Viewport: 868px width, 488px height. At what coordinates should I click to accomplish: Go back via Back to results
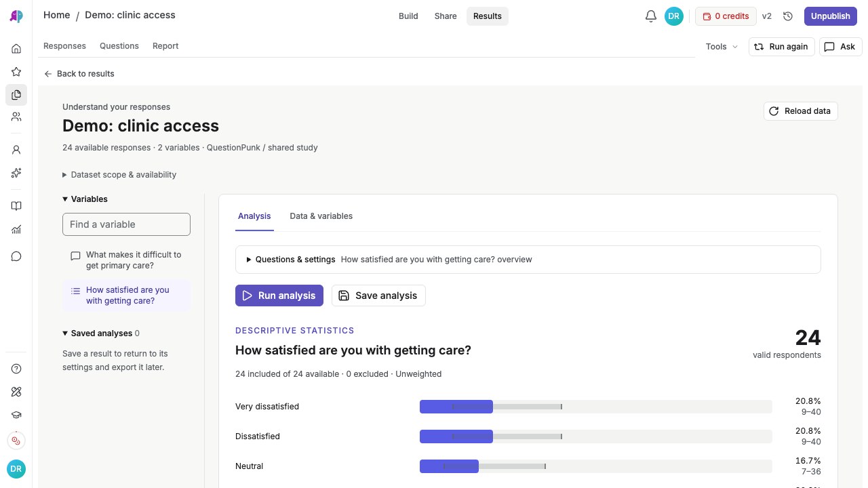[79, 74]
